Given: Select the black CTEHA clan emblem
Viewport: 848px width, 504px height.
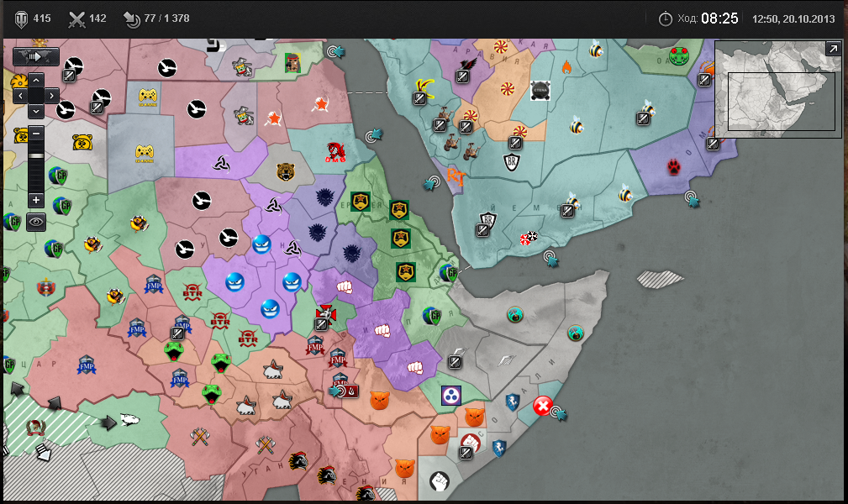Looking at the screenshot, I should pos(540,91).
